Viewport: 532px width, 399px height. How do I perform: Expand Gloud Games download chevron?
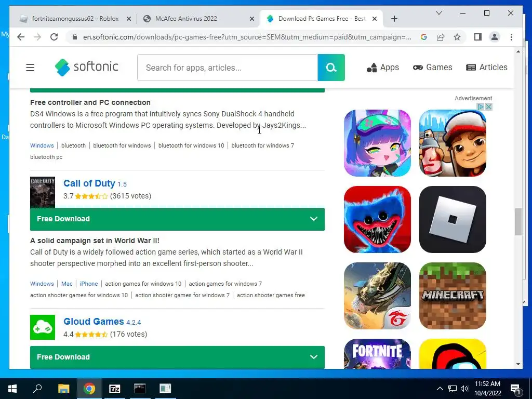click(313, 357)
